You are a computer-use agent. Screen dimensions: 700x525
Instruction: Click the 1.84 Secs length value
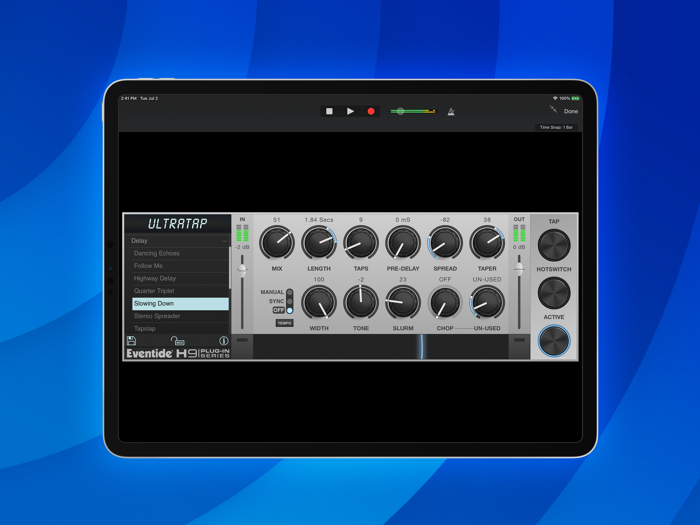click(319, 220)
